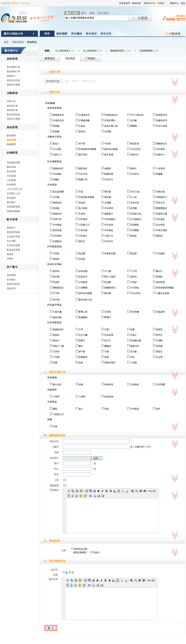Focus the 商品名称 input field
186x644 pixels.
(x=96, y=441)
